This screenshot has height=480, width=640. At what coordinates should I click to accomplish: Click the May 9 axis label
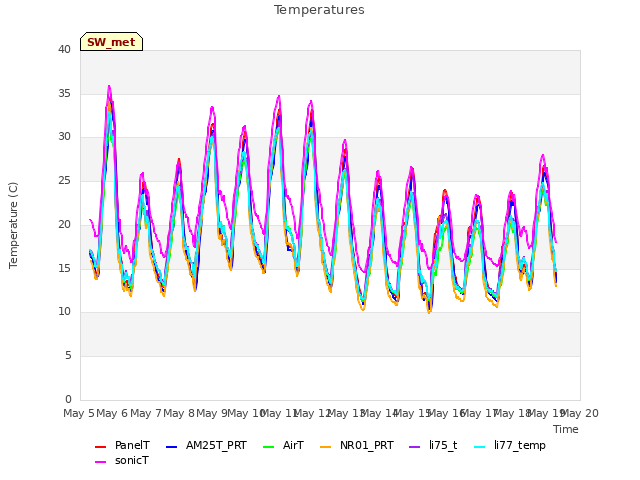coord(212,413)
